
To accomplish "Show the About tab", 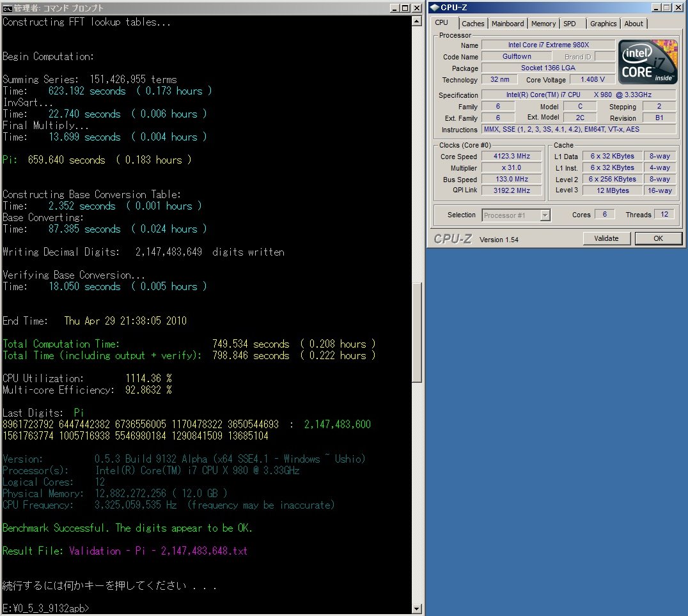I will click(x=634, y=24).
